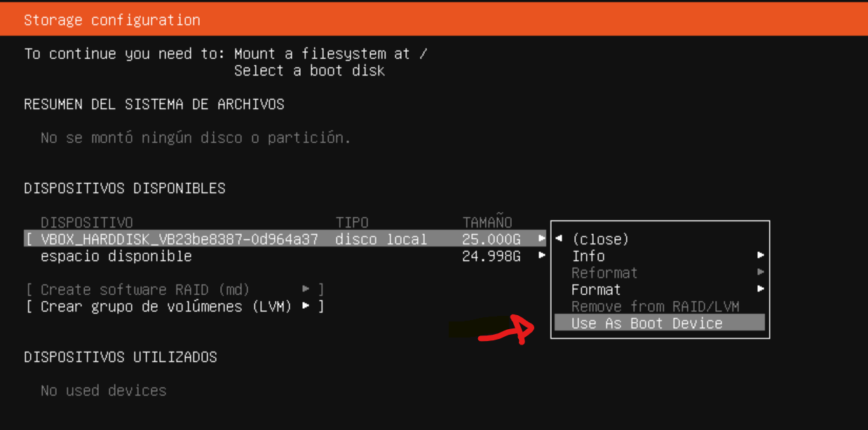Click the Remove from RAID/LVM entry
This screenshot has height=430, width=868.
[655, 306]
